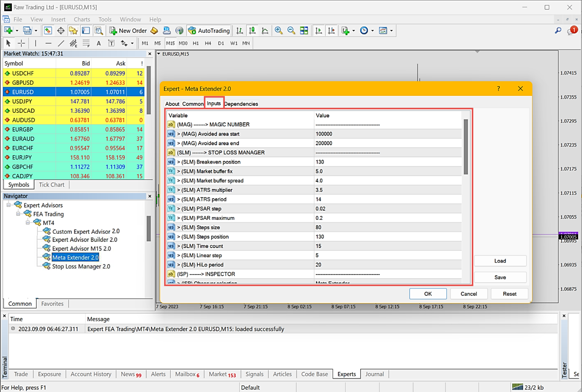Select the text label tool
The image size is (582, 392).
111,43
